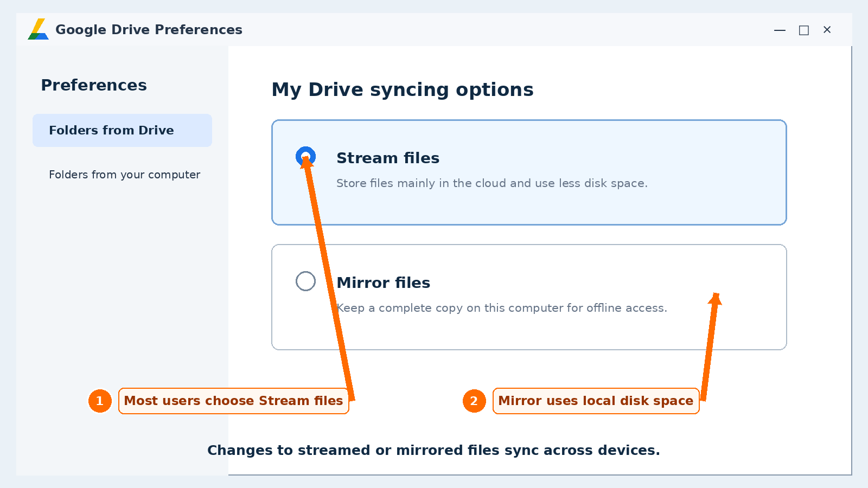Close the Google Drive Preferences window
868x488 pixels.
click(827, 30)
